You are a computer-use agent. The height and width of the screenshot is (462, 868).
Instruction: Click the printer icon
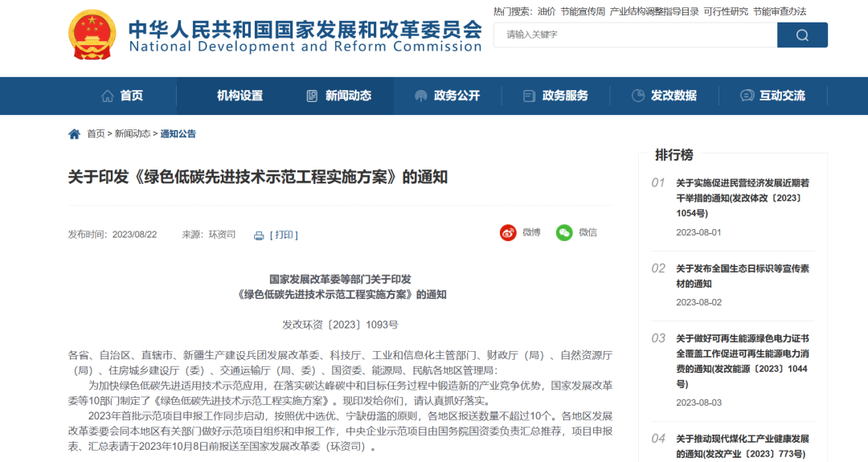[x=259, y=235]
